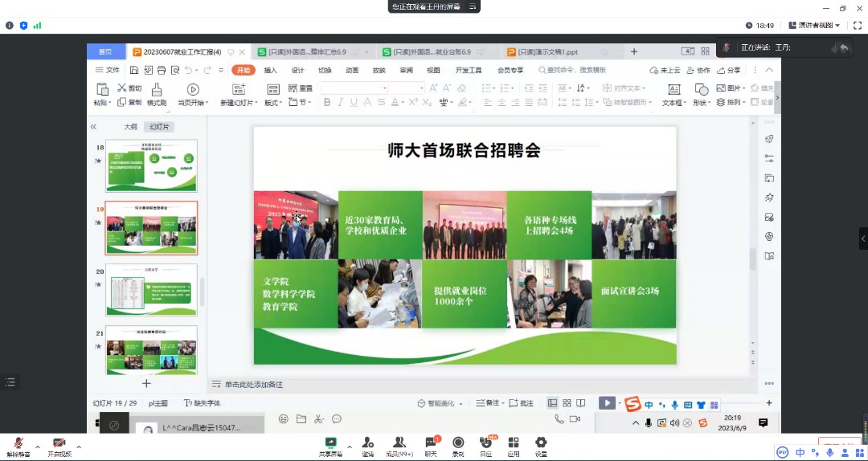Toggle Strikethrough formatting
The width and height of the screenshot is (868, 461).
coord(381,102)
